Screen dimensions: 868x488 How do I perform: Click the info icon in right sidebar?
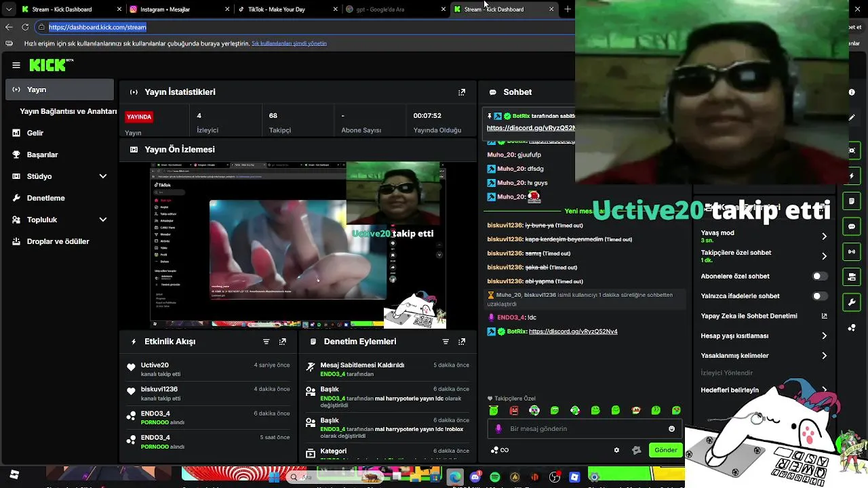[852, 92]
